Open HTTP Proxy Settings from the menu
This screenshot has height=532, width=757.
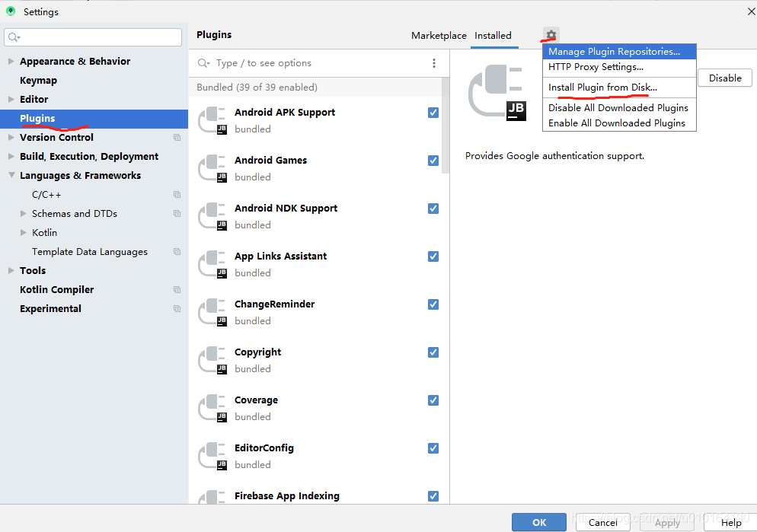[x=593, y=67]
